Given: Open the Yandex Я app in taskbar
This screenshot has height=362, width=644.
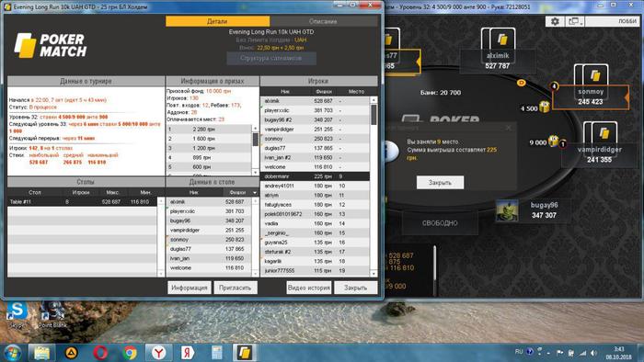Looking at the screenshot, I should click(x=188, y=353).
